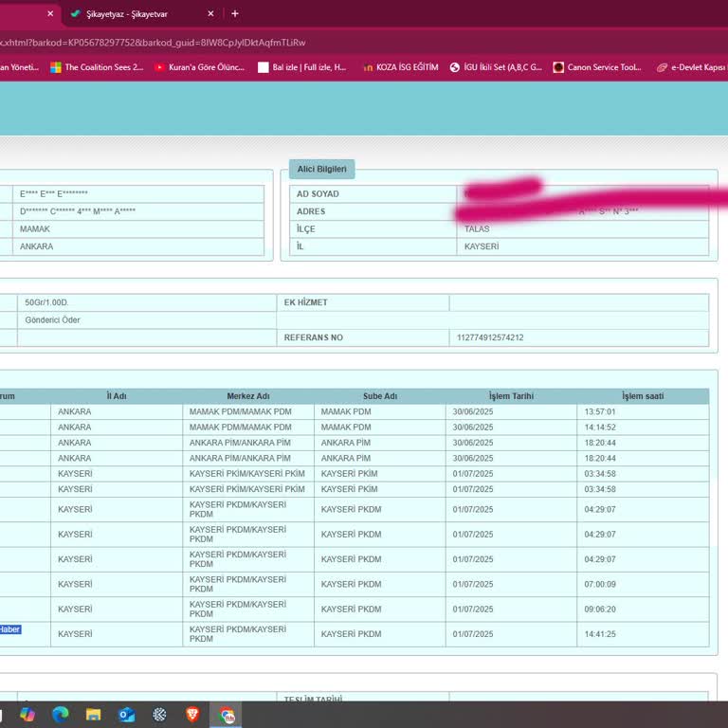Close the Şikayetyaz - Şikayetvar tab

click(210, 13)
